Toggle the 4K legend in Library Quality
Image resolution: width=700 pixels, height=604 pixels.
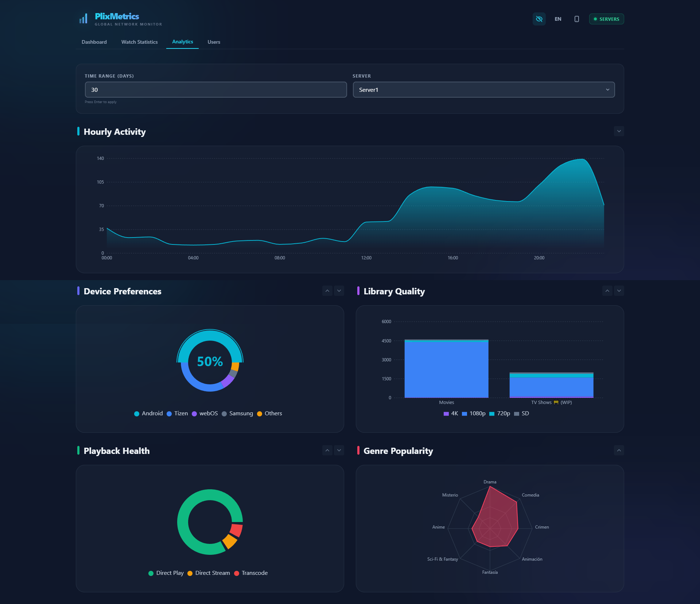(451, 413)
